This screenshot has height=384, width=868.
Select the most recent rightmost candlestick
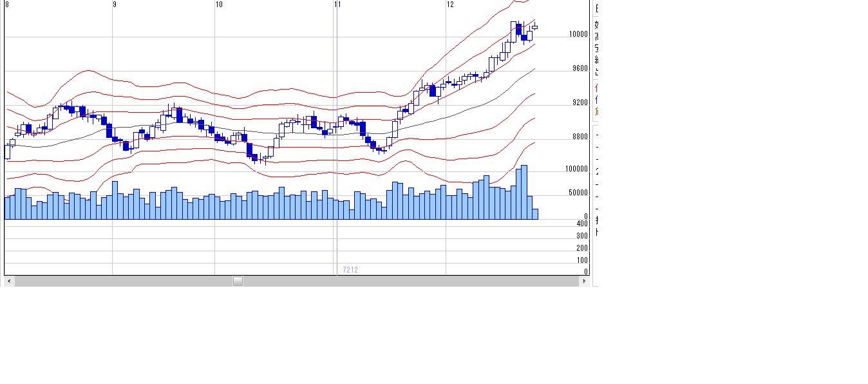tap(534, 26)
